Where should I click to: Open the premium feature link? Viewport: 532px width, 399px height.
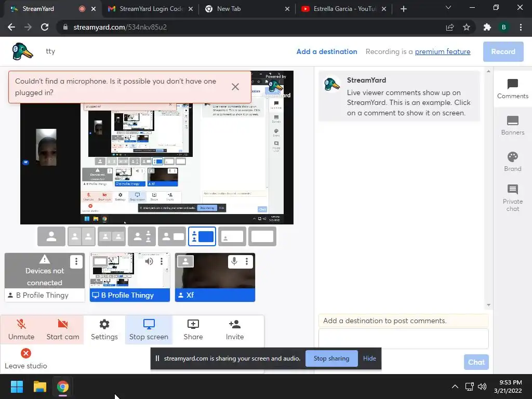pyautogui.click(x=443, y=51)
